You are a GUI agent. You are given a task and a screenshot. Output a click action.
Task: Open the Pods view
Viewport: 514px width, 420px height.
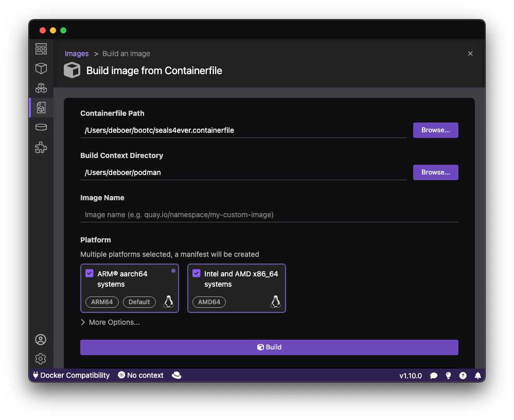[x=41, y=88]
